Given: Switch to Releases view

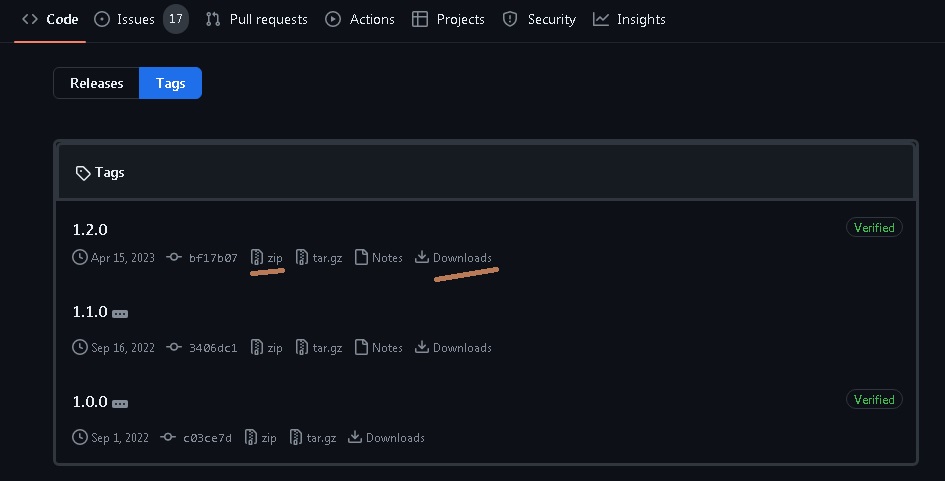Looking at the screenshot, I should (97, 83).
